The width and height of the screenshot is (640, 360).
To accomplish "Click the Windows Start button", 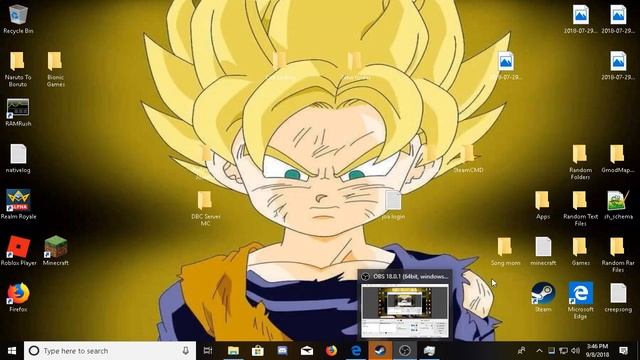I will point(12,351).
